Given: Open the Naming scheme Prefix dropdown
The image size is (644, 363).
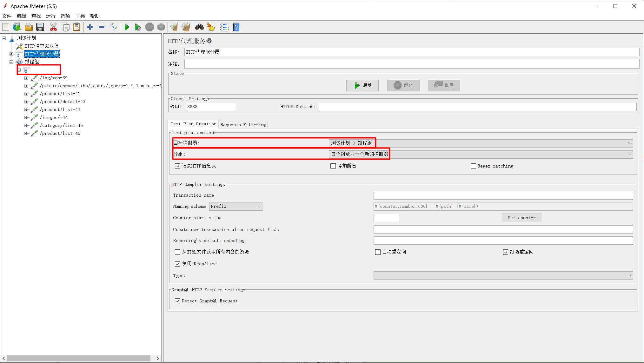Looking at the screenshot, I should pyautogui.click(x=236, y=207).
